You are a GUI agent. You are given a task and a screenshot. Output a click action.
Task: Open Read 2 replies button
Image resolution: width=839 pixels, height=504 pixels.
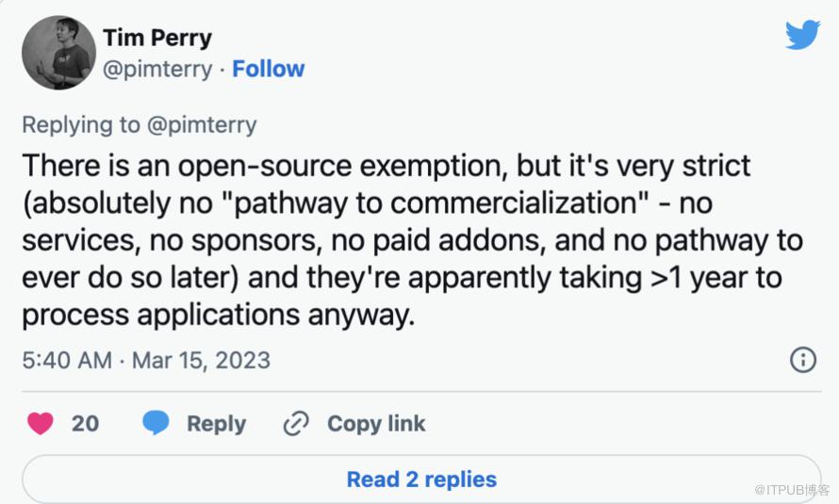click(x=421, y=479)
